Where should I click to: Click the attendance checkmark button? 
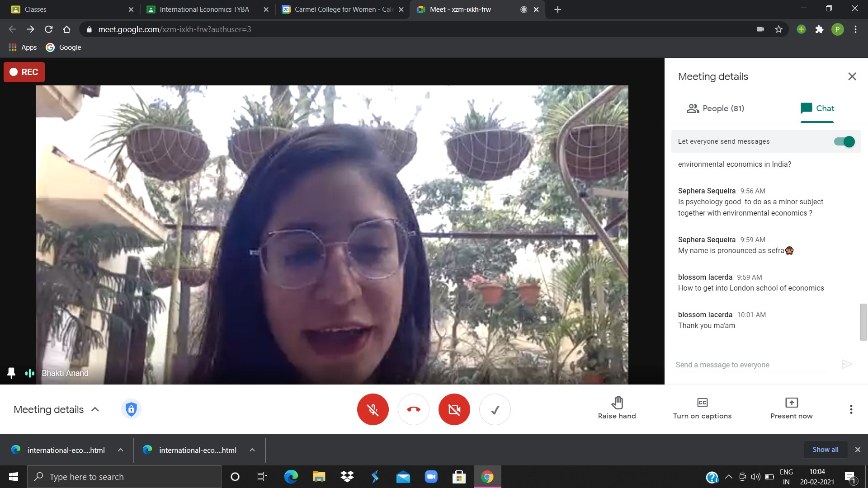(495, 409)
